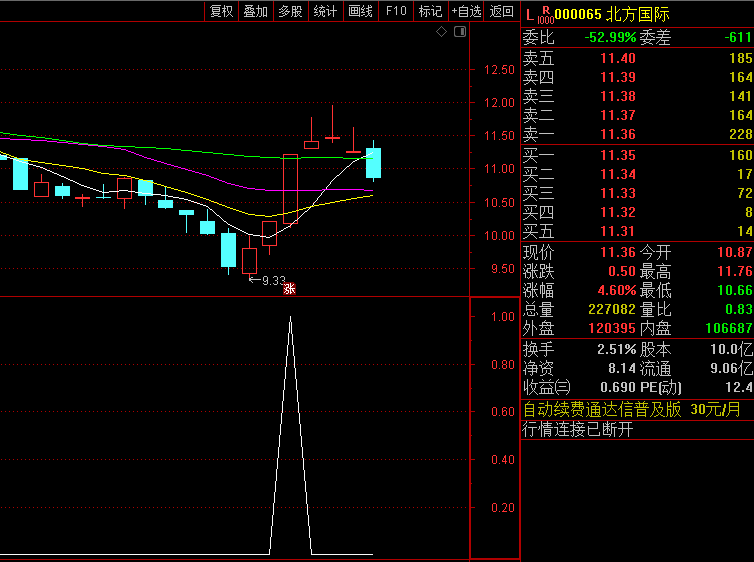Click the 卖三 price 11.38

618,96
